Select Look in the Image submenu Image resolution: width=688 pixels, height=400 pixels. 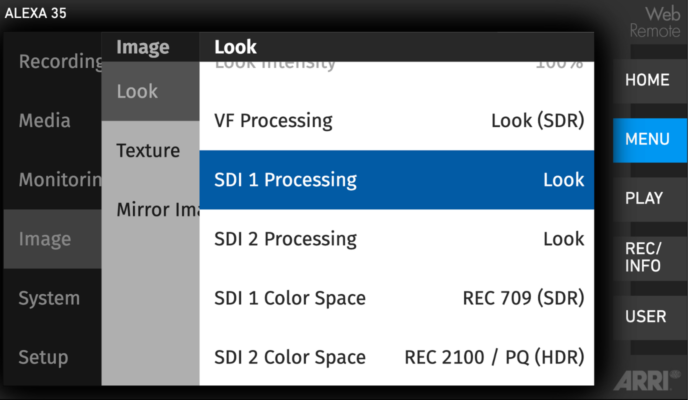[x=150, y=91]
